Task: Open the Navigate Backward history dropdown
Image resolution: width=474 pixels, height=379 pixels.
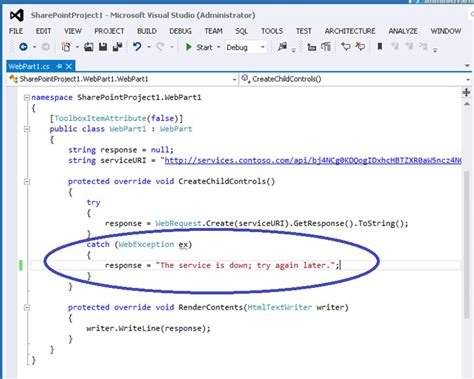Action: coord(35,47)
